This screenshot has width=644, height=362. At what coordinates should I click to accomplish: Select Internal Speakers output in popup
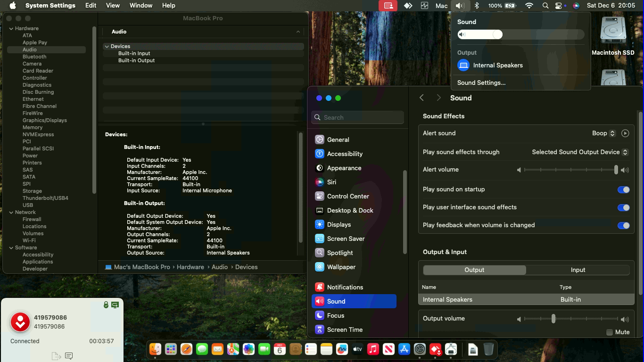pyautogui.click(x=497, y=66)
